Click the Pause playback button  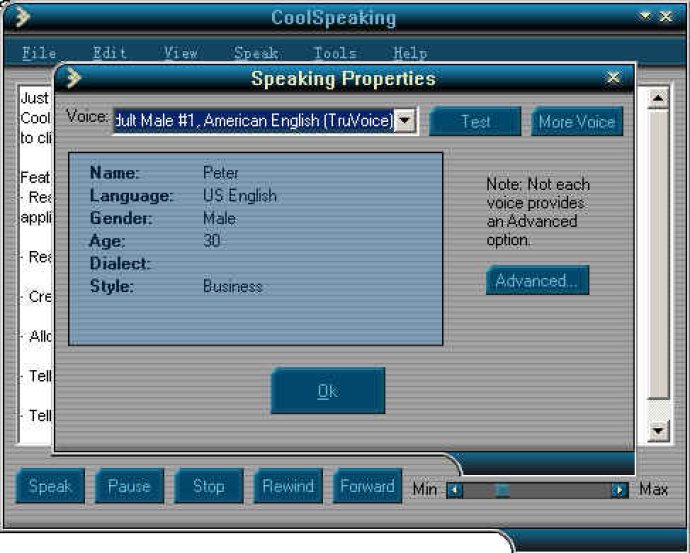[129, 486]
